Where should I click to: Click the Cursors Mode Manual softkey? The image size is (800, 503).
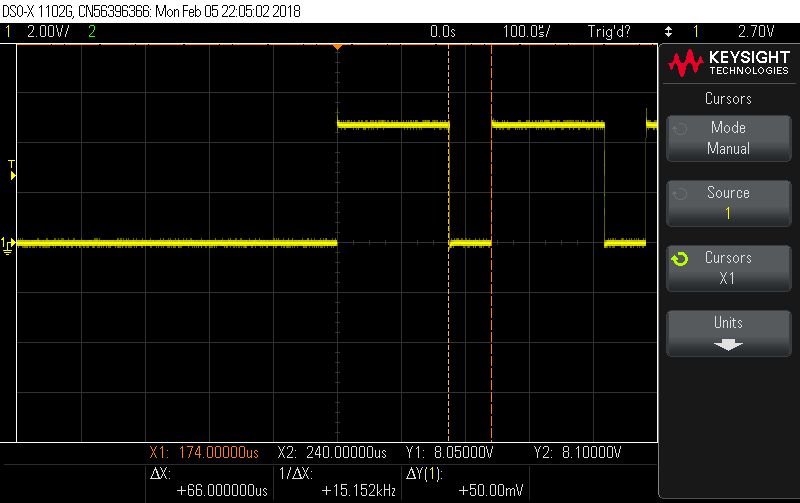(729, 138)
